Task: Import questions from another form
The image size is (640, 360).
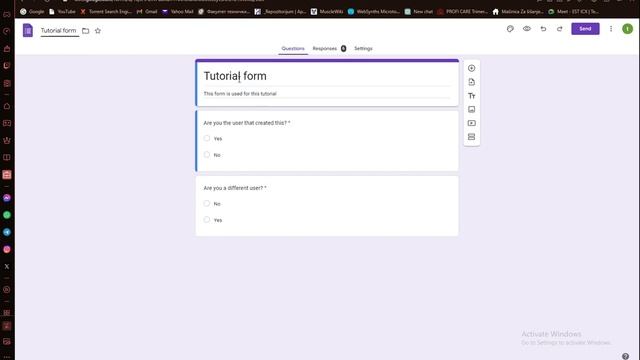Action: pyautogui.click(x=471, y=82)
